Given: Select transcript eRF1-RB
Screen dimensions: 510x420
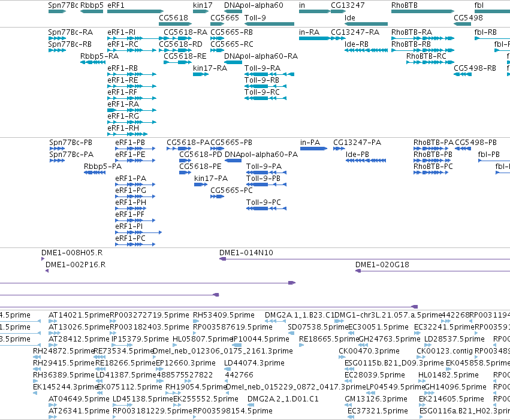Looking at the screenshot, I should coord(123,68).
